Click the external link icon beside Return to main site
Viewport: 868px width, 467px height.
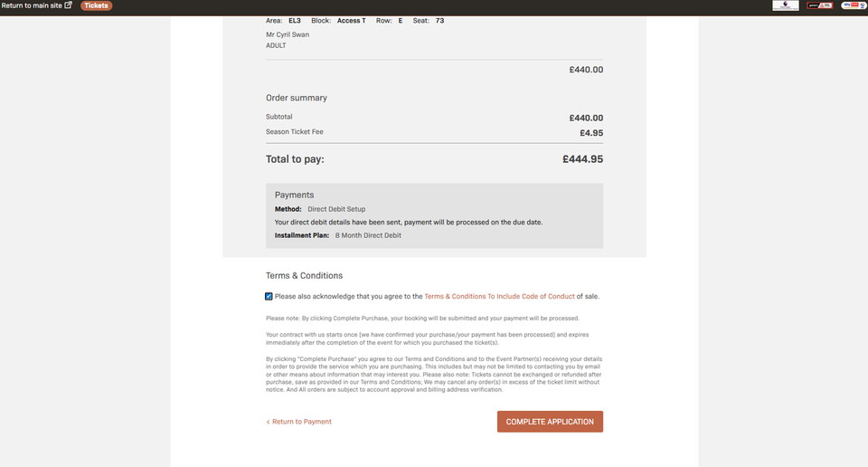[69, 5]
